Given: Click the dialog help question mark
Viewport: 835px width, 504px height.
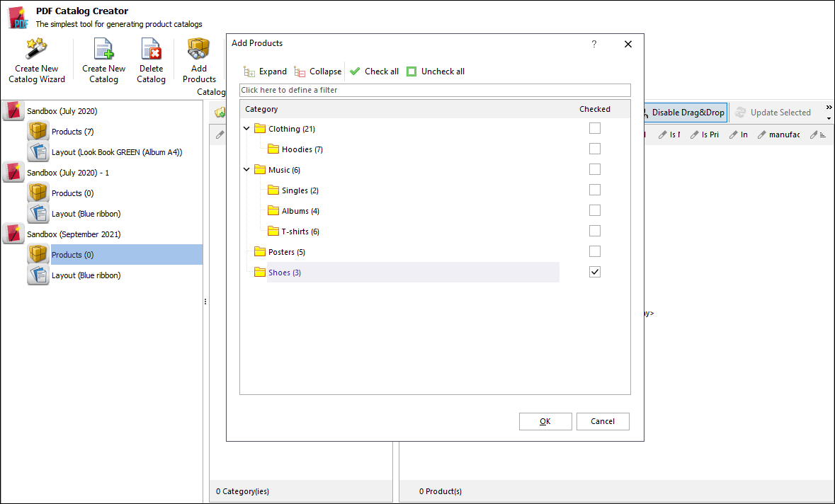Looking at the screenshot, I should pyautogui.click(x=594, y=44).
